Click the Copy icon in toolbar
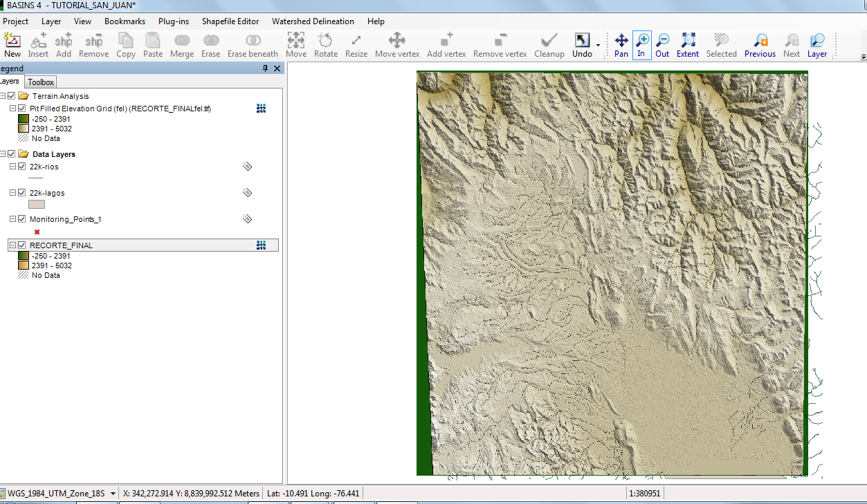This screenshot has width=867, height=504. point(126,41)
